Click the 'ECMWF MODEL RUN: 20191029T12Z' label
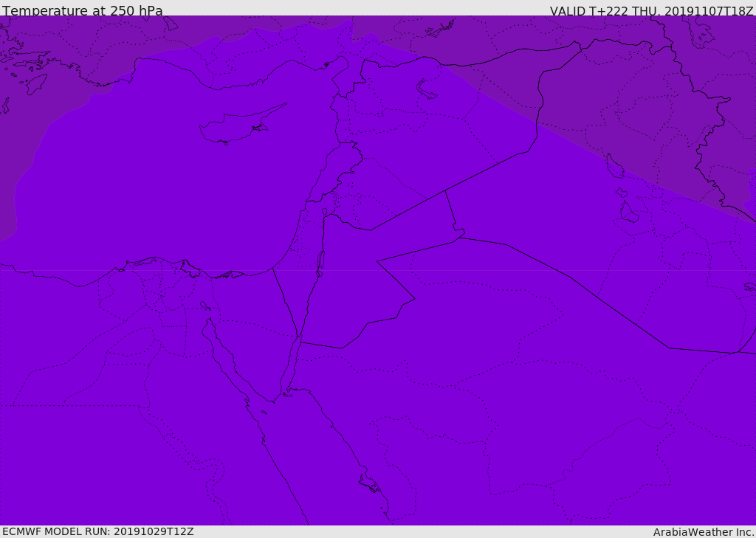Screen dimensions: 756x538 [98, 531]
